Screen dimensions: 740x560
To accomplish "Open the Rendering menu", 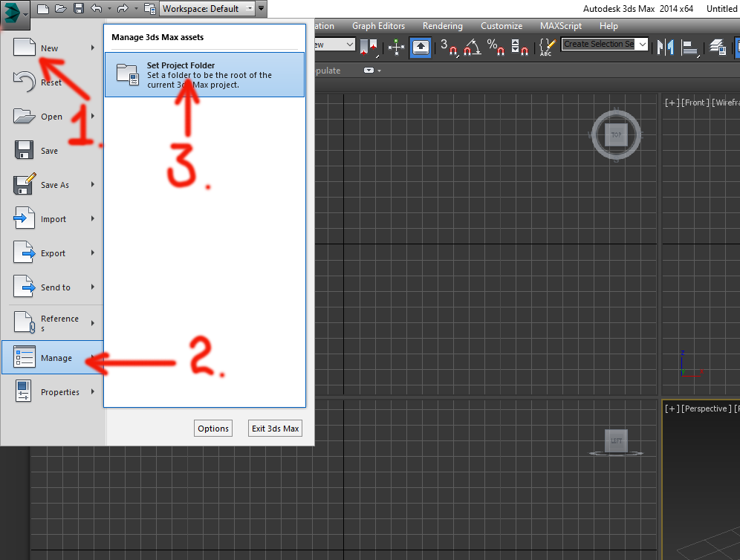I will (x=443, y=26).
